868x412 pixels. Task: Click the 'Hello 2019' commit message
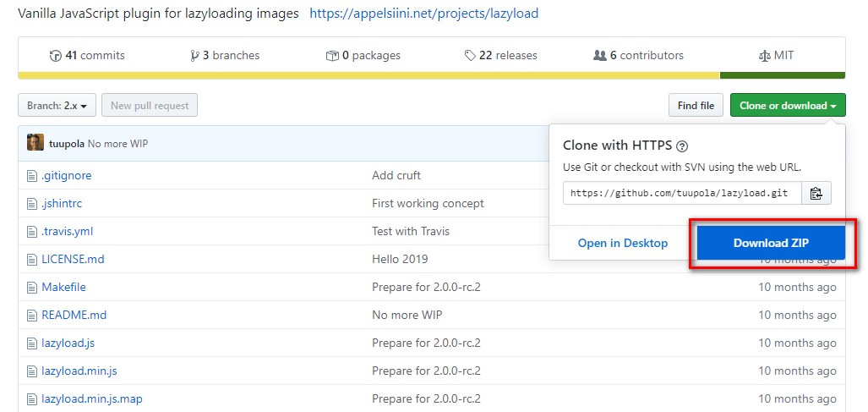click(400, 259)
